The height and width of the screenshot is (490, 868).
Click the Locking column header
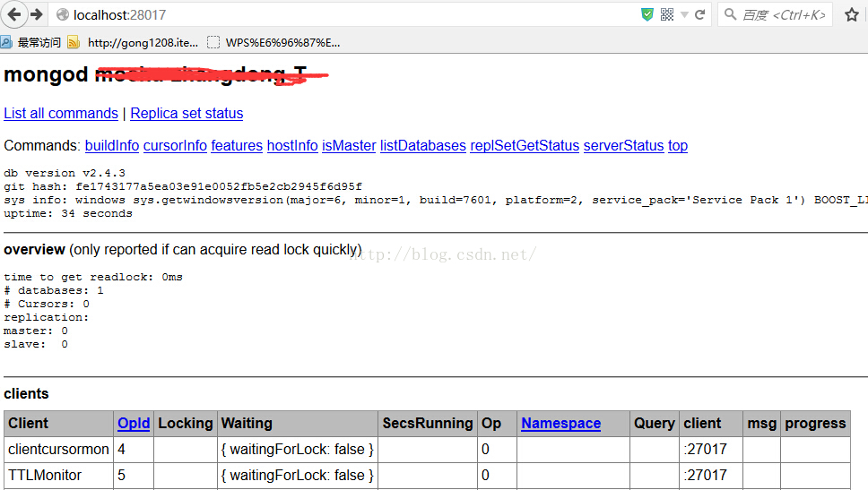186,423
